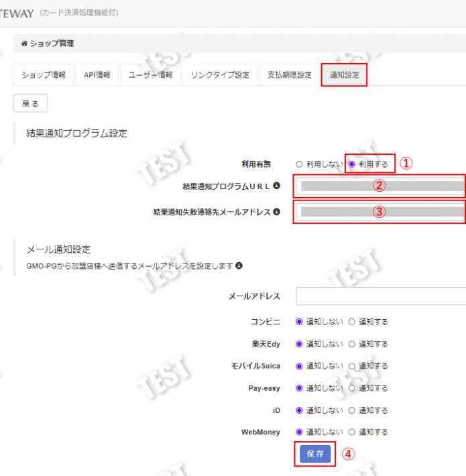Choose 通知する for コンビニ
Viewport: 466px width, 476px height.
(x=352, y=322)
